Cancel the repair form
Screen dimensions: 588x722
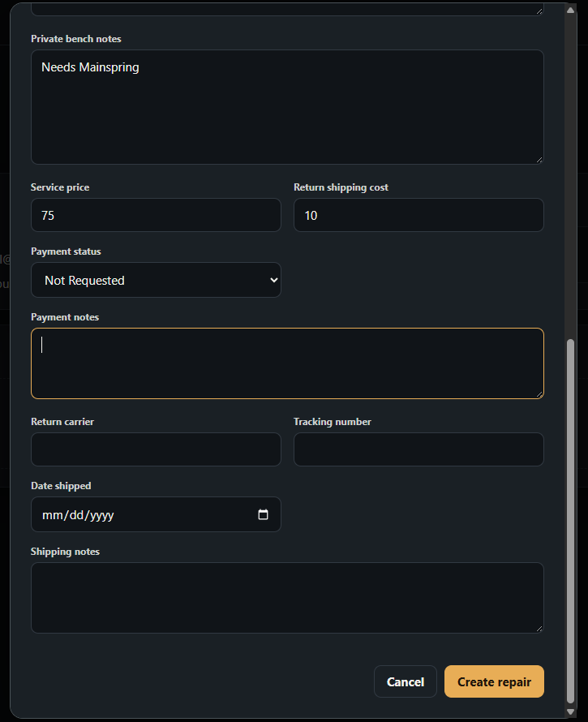(x=406, y=681)
